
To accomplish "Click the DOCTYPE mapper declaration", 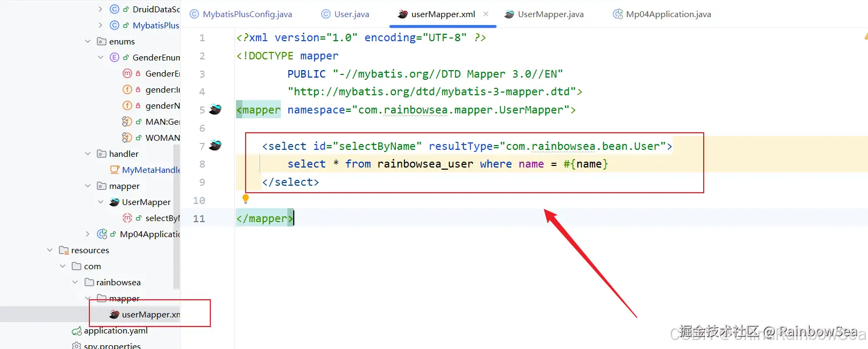I will (x=287, y=56).
